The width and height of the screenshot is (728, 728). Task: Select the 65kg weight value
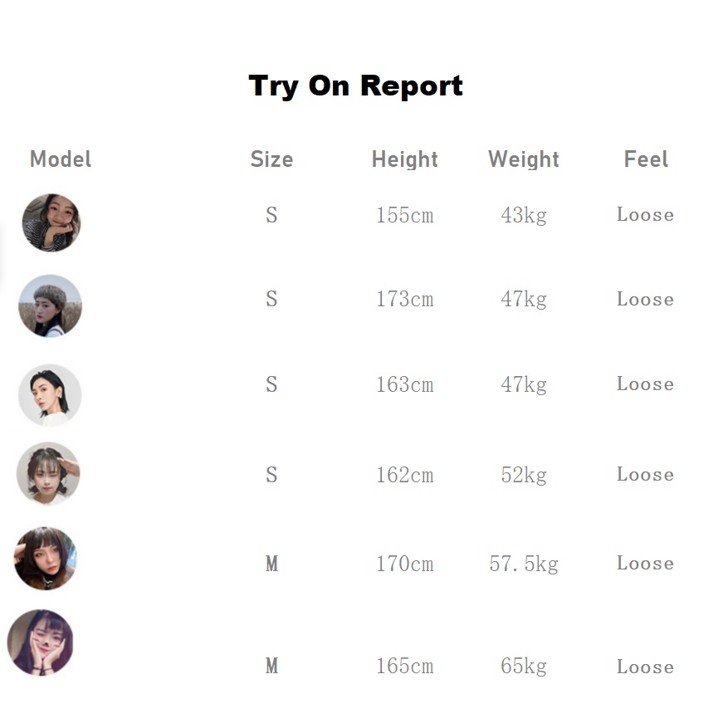click(524, 667)
